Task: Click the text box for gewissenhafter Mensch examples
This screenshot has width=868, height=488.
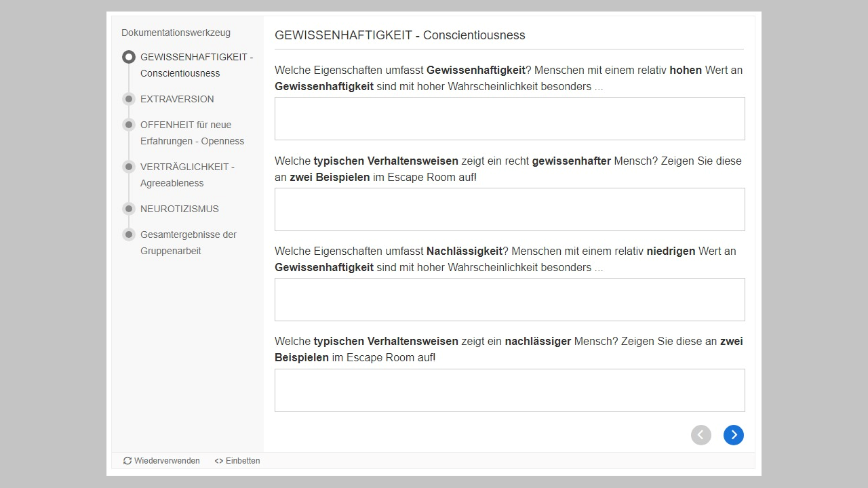Action: [x=509, y=209]
